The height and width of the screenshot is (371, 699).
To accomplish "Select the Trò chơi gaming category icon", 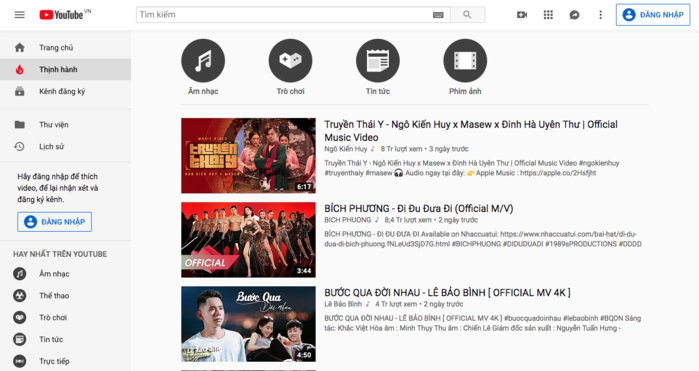I will tap(290, 61).
